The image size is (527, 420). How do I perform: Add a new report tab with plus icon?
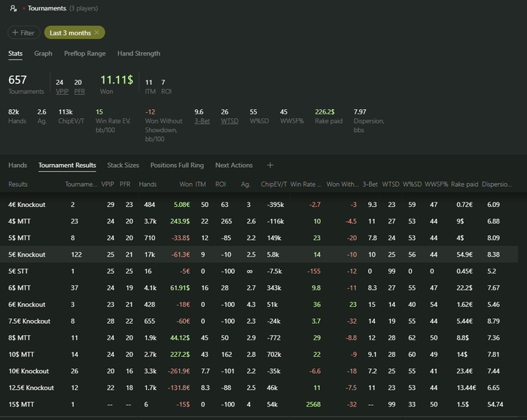coord(270,166)
